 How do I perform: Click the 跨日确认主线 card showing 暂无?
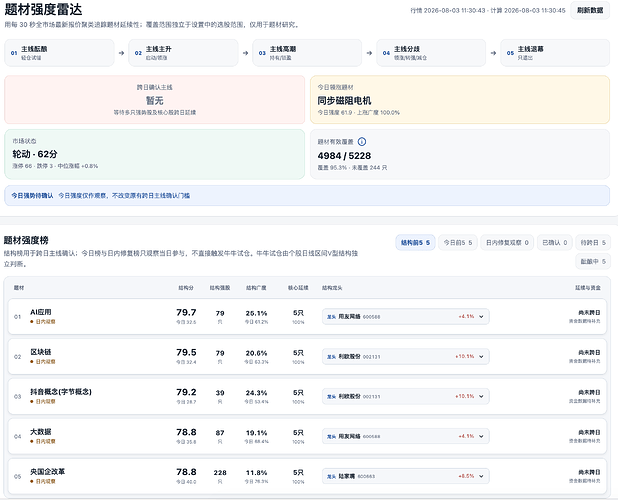[154, 100]
